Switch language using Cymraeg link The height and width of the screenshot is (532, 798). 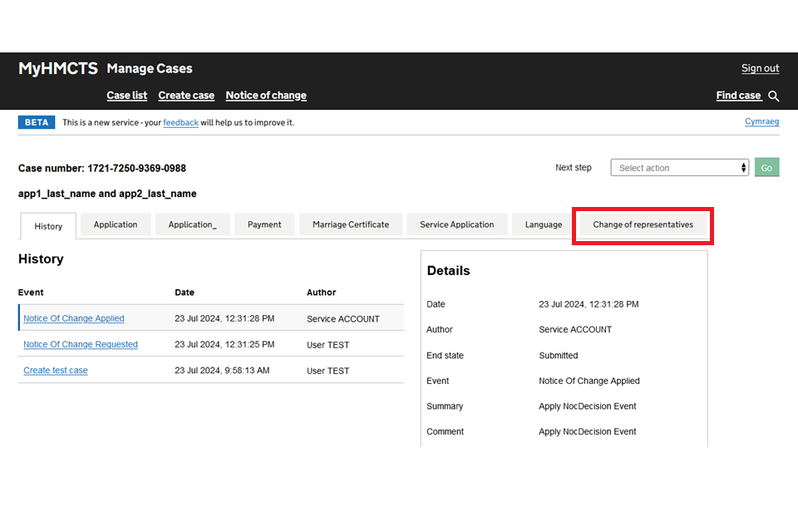click(x=761, y=121)
